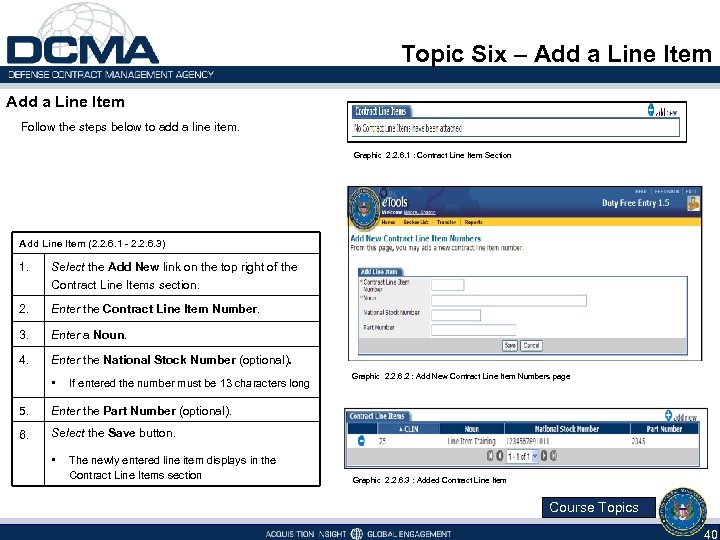Click the Contract Line Item Number field
The image size is (720, 540).
[447, 285]
